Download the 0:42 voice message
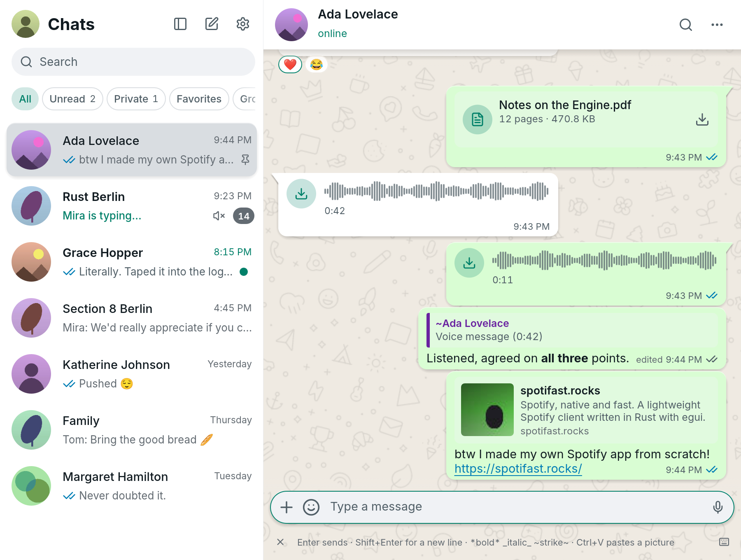741x560 pixels. (x=301, y=194)
